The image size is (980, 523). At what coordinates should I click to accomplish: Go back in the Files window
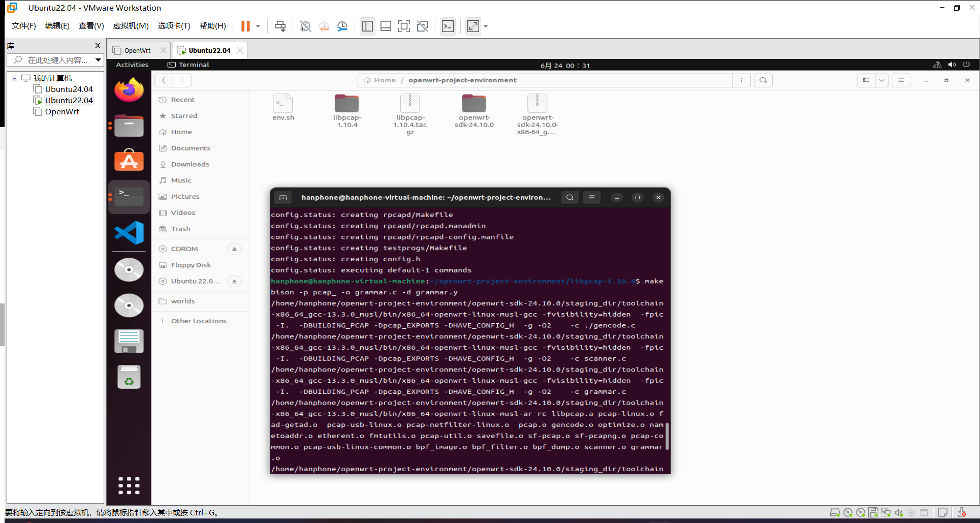coord(164,80)
